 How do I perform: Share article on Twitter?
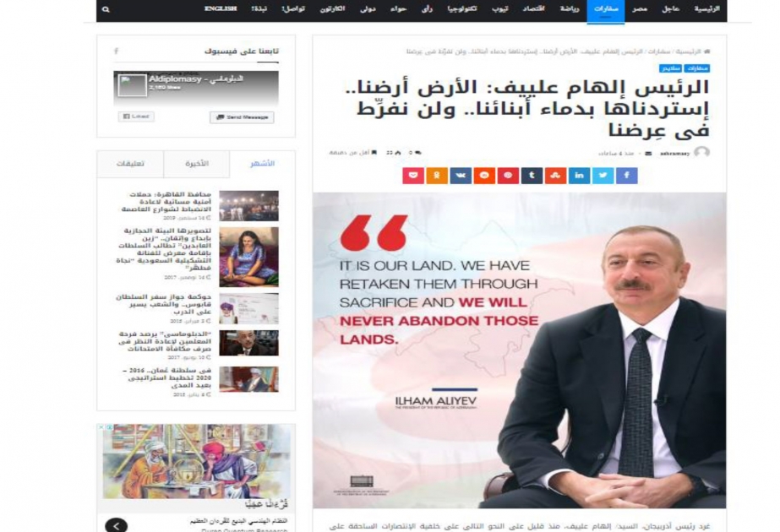pos(603,176)
